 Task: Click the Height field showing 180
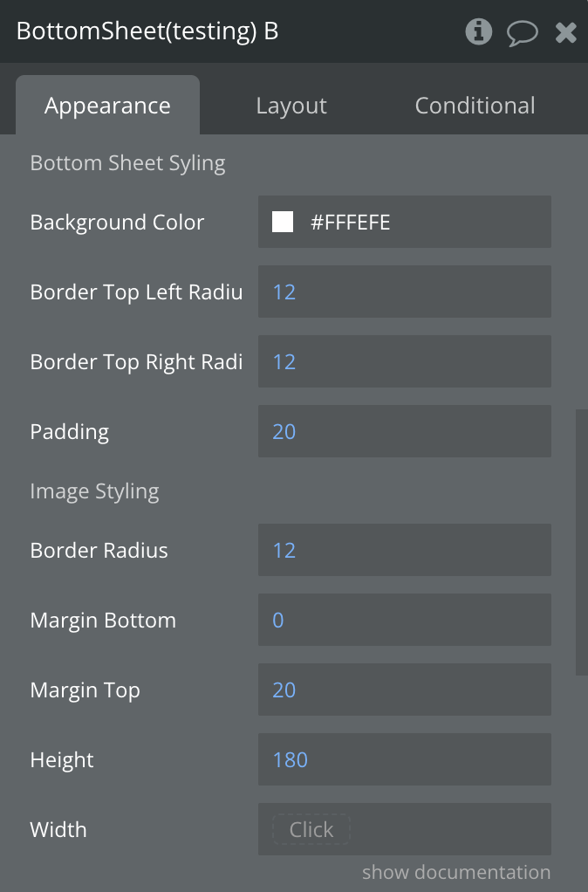coord(404,759)
